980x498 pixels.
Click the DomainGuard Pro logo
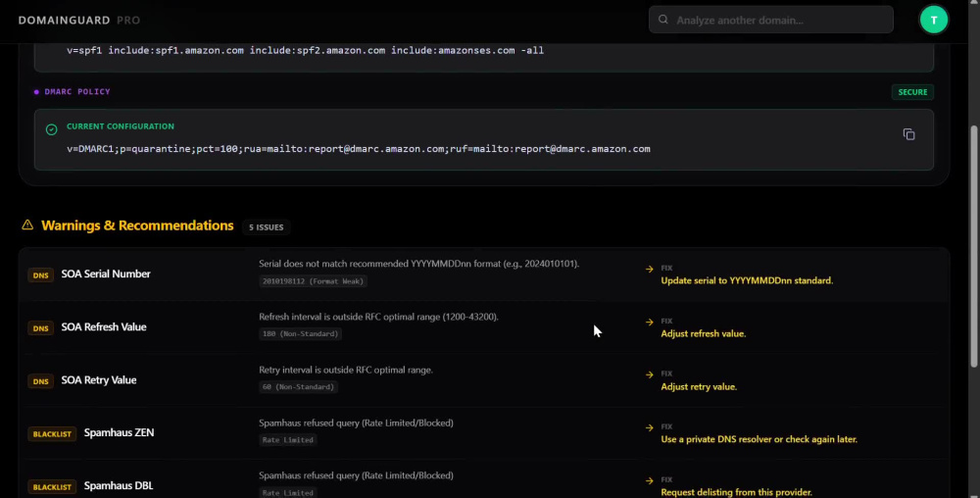pyautogui.click(x=79, y=20)
